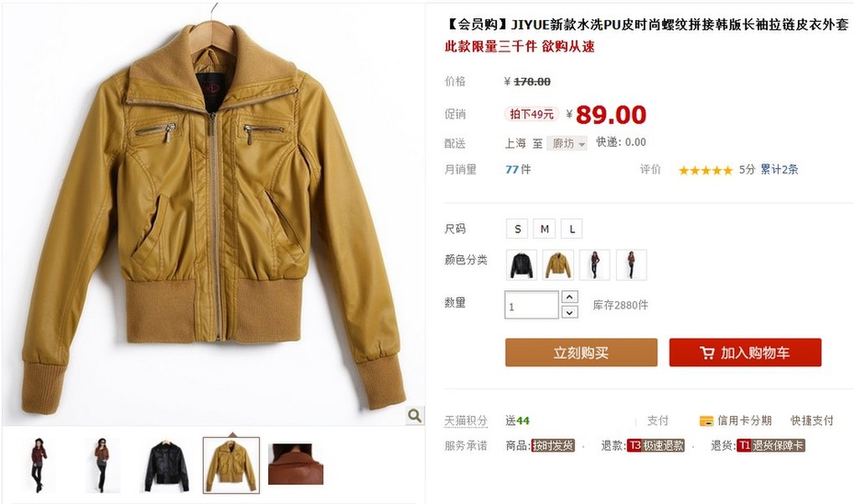Click the Buy Now button
The height and width of the screenshot is (504, 854).
pyautogui.click(x=581, y=353)
